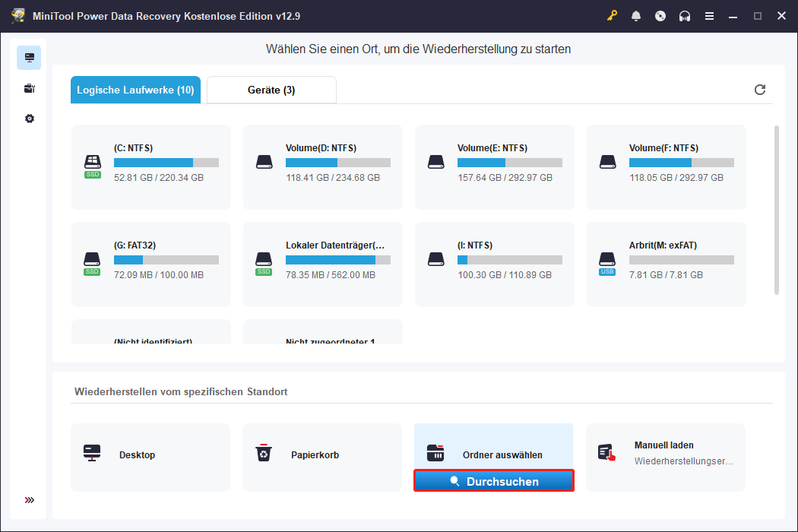Select (G: FAT32) label
The width and height of the screenshot is (798, 532).
click(135, 245)
